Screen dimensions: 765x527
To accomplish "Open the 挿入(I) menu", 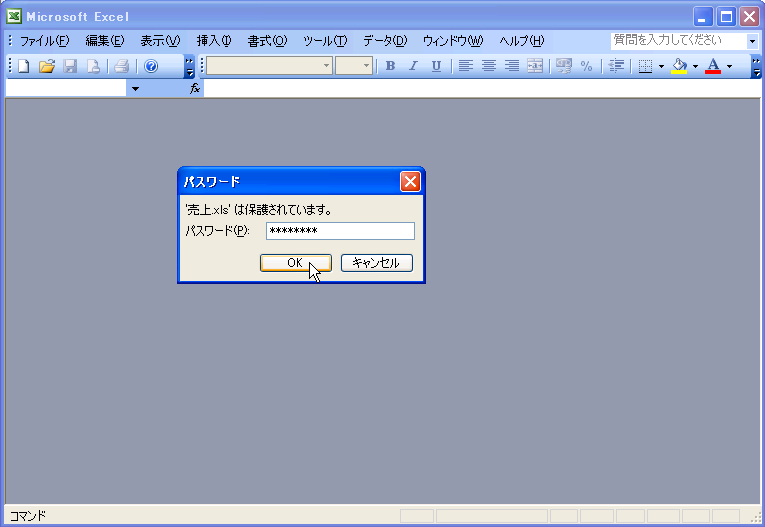I will [214, 41].
